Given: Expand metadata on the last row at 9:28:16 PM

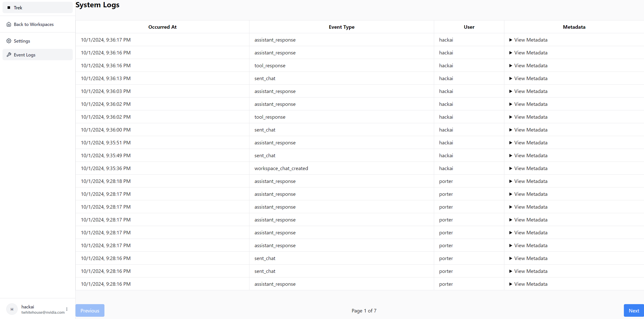Looking at the screenshot, I should pyautogui.click(x=528, y=284).
